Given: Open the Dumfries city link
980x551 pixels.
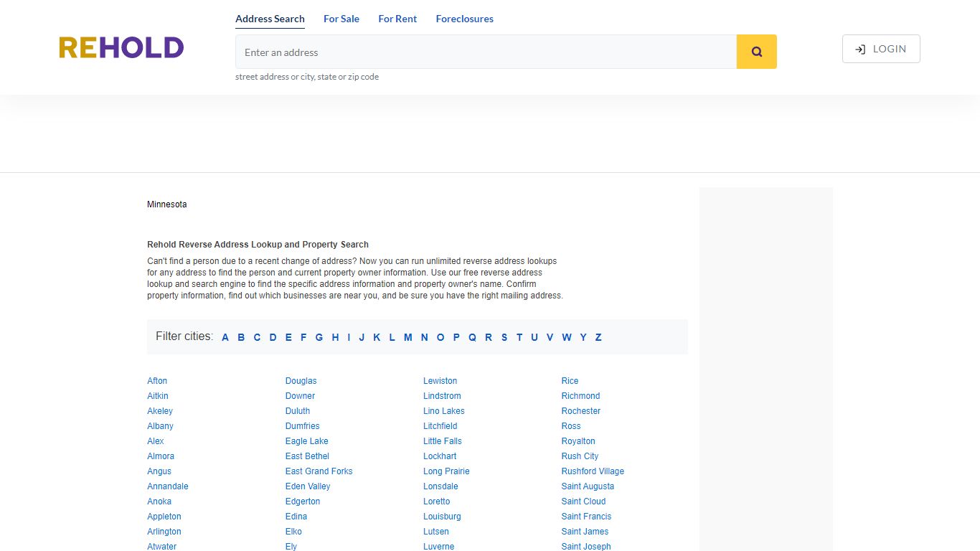Looking at the screenshot, I should [x=303, y=426].
